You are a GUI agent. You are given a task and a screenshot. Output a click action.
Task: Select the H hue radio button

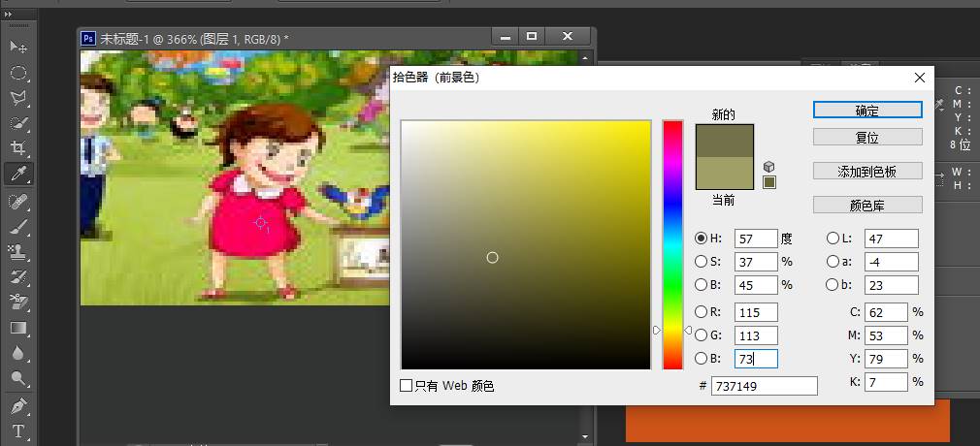tap(702, 238)
